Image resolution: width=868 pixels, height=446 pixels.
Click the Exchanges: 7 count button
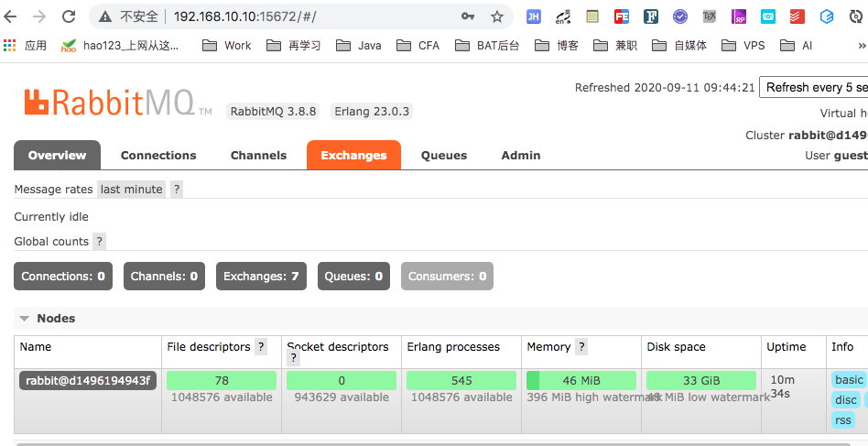click(261, 277)
